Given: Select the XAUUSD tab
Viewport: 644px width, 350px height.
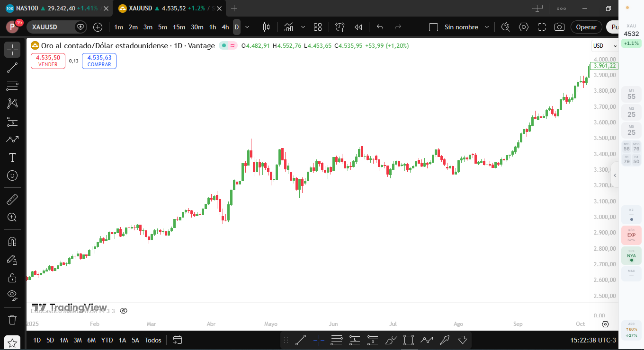Looking at the screenshot, I should pyautogui.click(x=169, y=8).
